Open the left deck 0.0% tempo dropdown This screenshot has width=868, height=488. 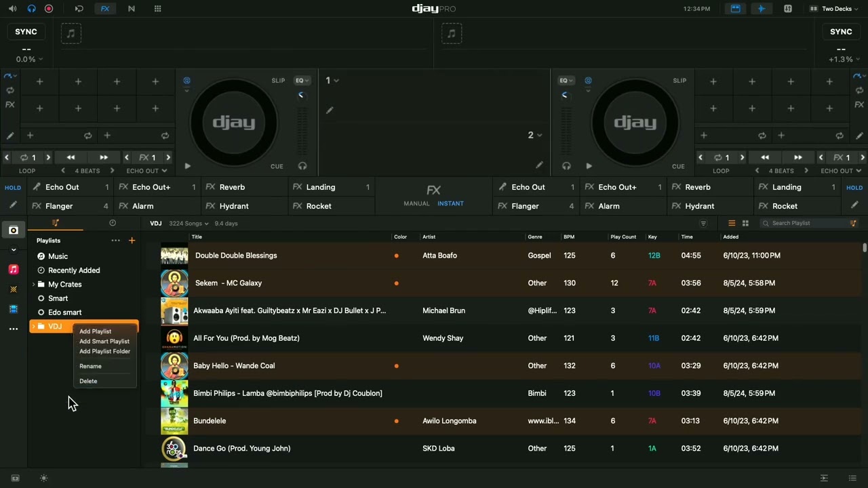(x=29, y=59)
